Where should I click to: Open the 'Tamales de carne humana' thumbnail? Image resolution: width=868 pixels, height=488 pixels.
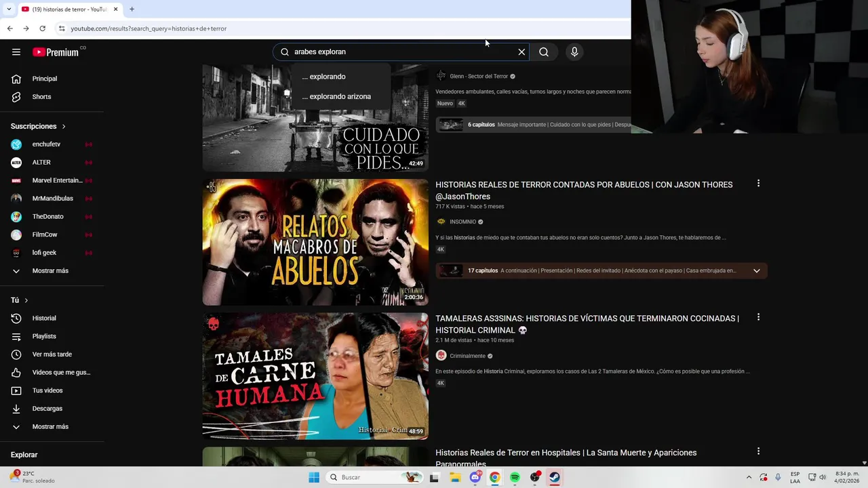click(x=315, y=376)
